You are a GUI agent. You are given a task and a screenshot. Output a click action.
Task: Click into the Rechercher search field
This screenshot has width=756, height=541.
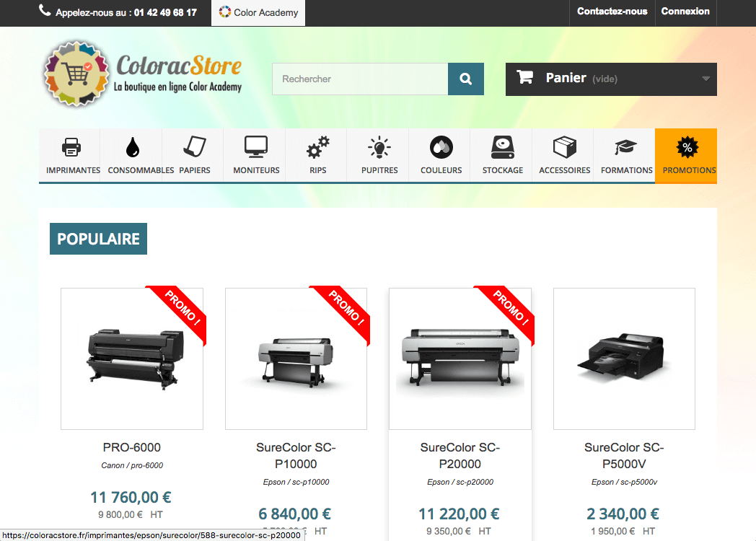click(x=360, y=79)
